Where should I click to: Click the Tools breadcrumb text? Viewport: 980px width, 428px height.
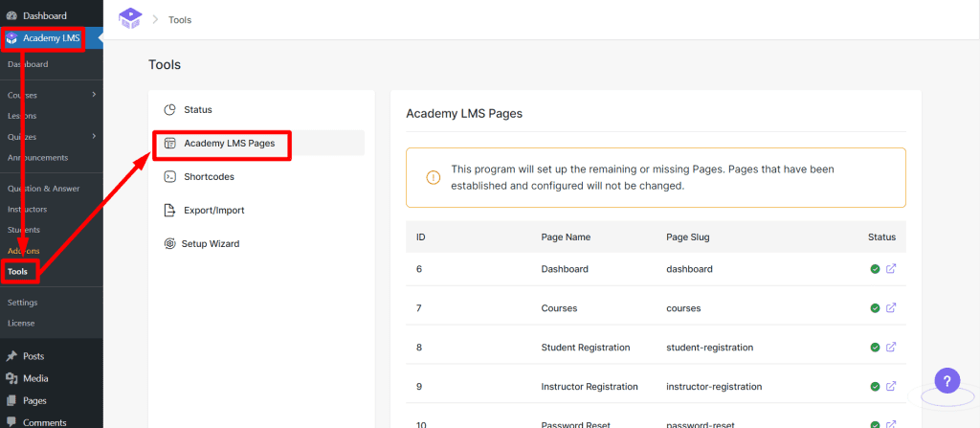tap(180, 20)
